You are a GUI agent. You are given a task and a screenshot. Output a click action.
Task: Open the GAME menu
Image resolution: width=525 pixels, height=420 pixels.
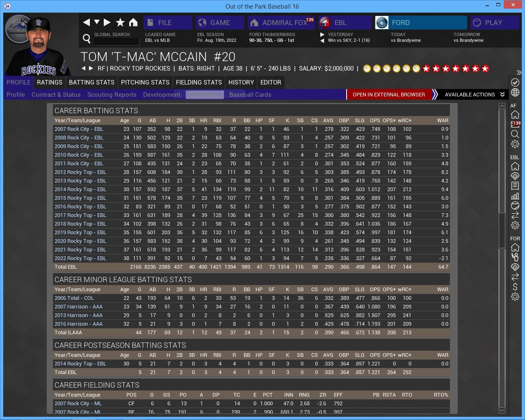220,23
